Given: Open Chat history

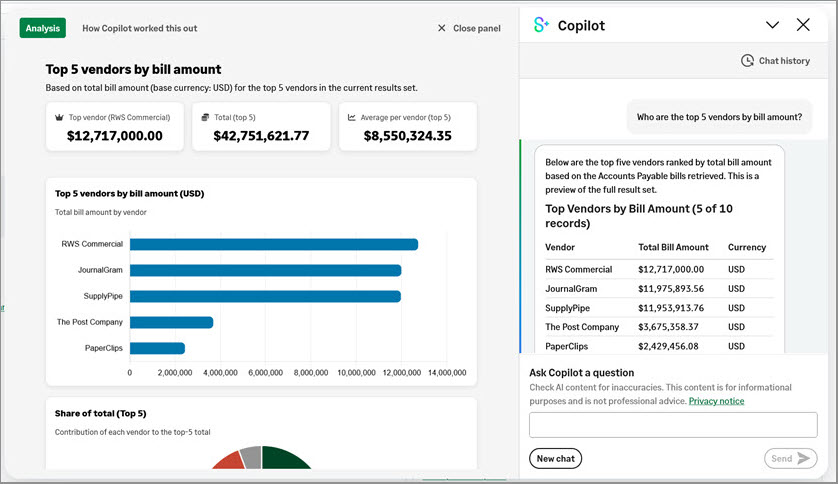Looking at the screenshot, I should (775, 61).
